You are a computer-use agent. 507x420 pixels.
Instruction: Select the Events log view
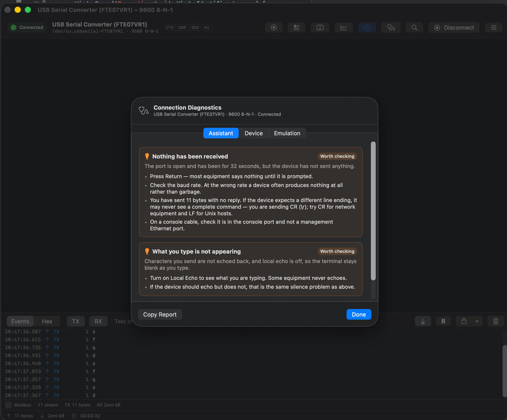[x=20, y=321]
